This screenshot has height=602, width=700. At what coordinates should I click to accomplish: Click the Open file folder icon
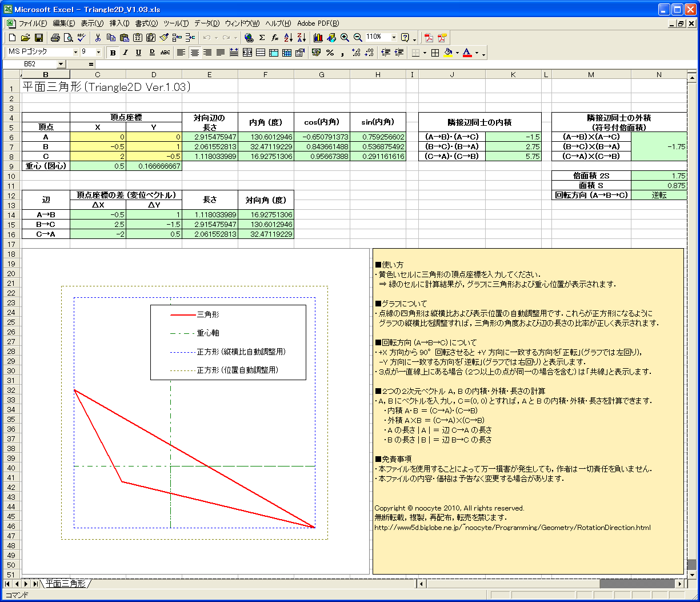26,38
